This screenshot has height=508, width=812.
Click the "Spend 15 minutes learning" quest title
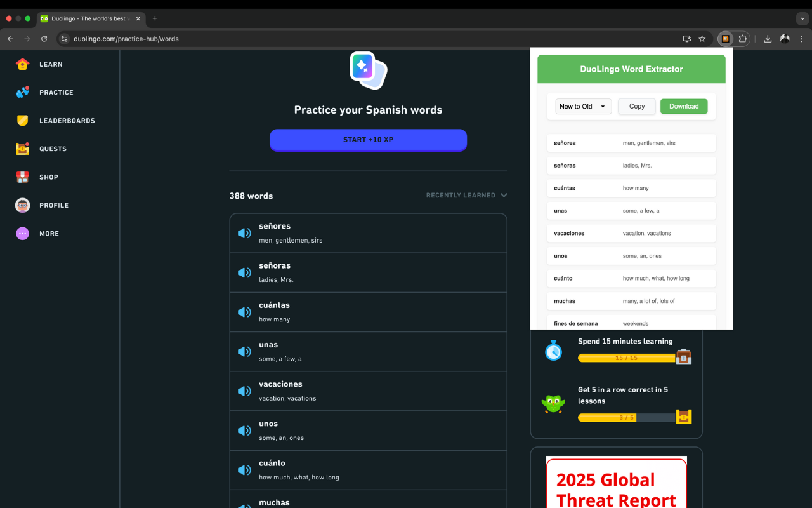pos(625,342)
